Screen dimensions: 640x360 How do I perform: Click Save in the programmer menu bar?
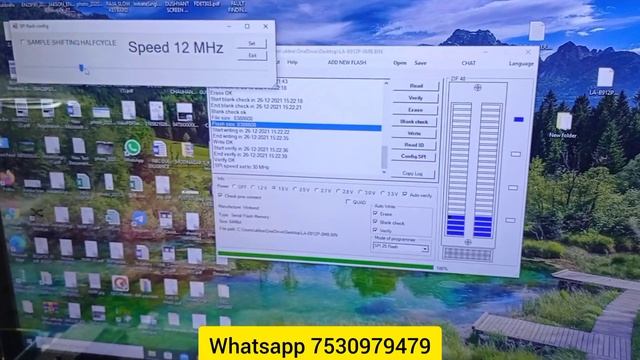420,63
